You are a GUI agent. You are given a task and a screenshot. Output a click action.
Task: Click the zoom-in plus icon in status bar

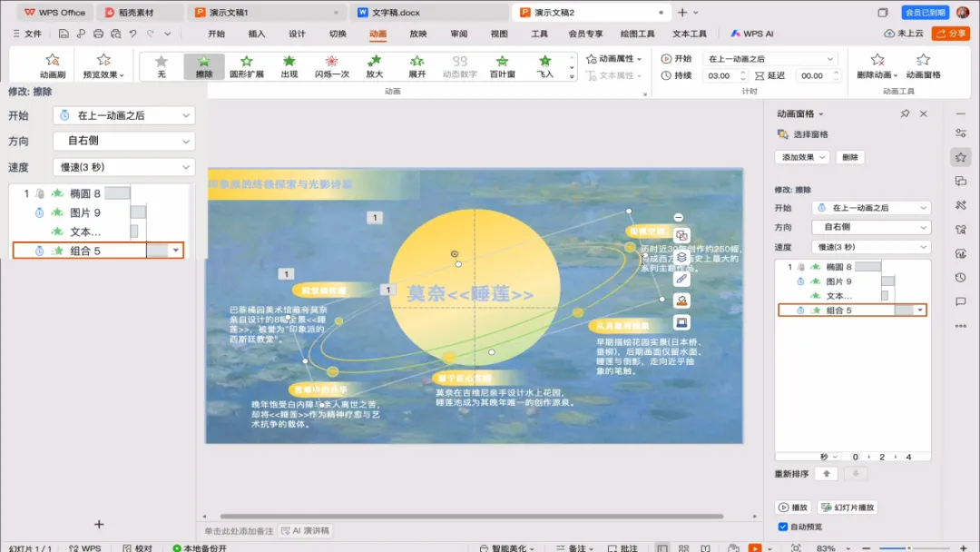click(x=963, y=548)
